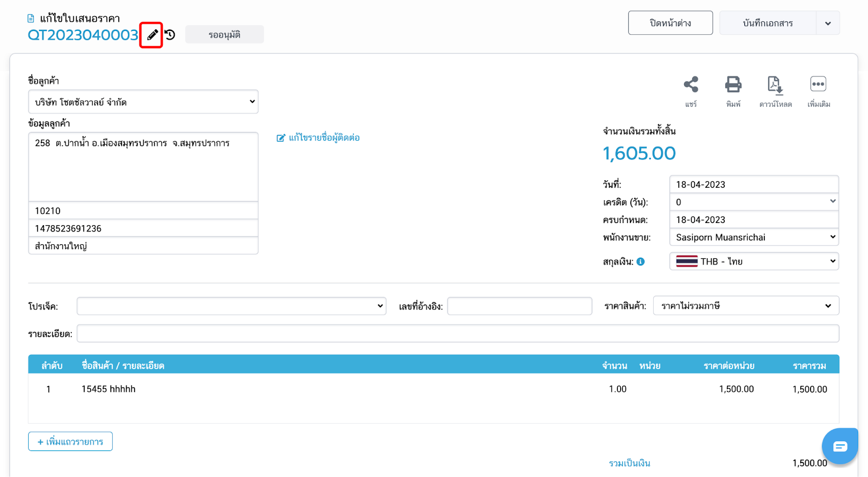This screenshot has height=477, width=868.
Task: Add a row with เพิ่มแถวรายการ button
Action: tap(71, 442)
